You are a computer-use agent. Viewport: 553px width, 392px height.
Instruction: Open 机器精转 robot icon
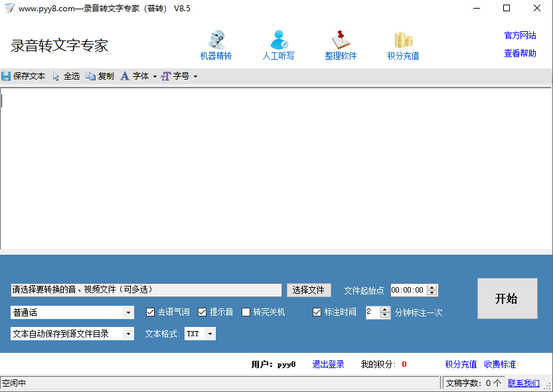216,39
